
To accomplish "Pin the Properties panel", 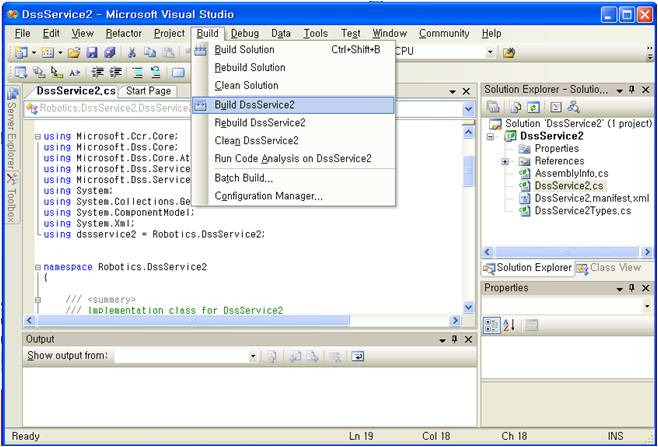I will pyautogui.click(x=632, y=288).
